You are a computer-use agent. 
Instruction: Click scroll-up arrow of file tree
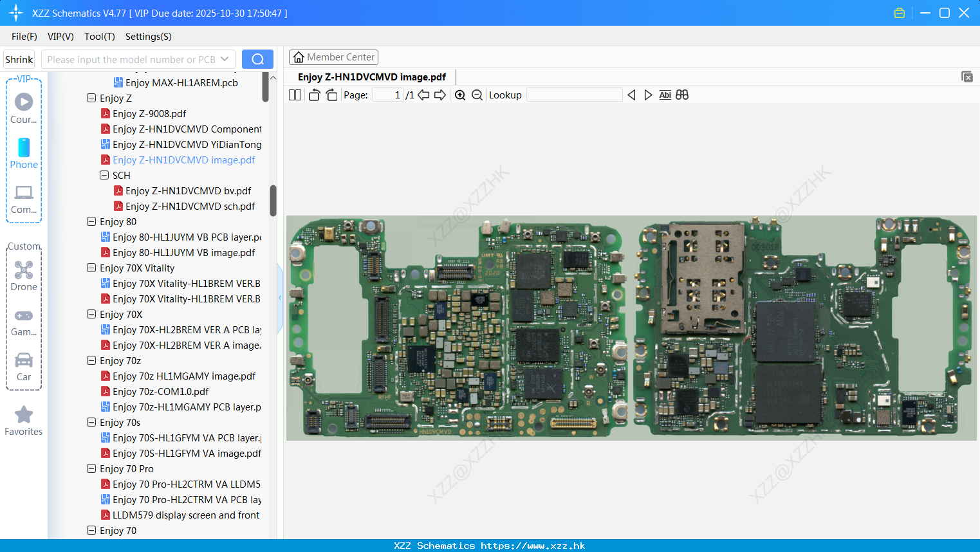[x=273, y=77]
